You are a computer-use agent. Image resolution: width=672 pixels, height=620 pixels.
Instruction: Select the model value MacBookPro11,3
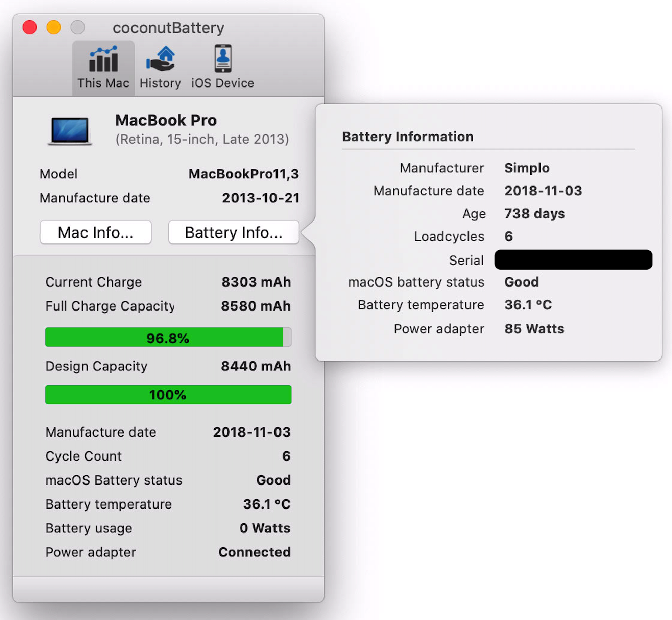click(244, 174)
